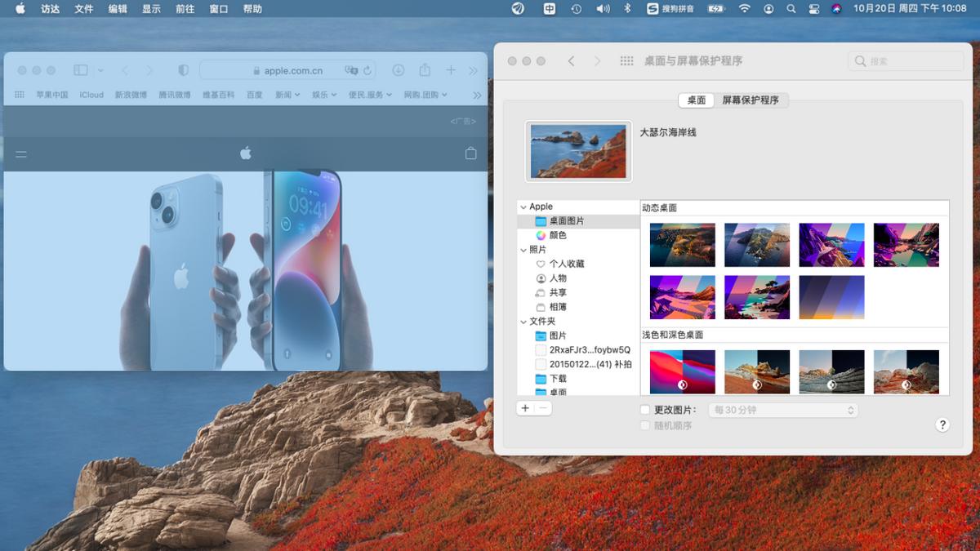The width and height of the screenshot is (980, 551).
Task: Open Spotlight search from menu bar
Action: tap(790, 9)
